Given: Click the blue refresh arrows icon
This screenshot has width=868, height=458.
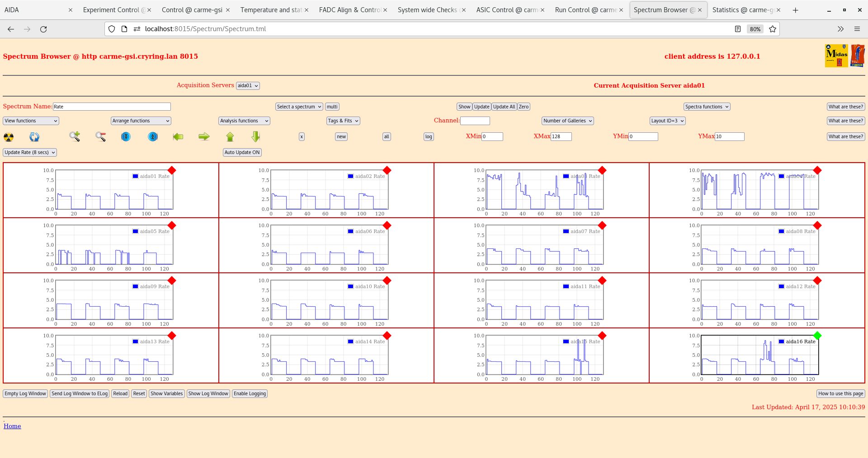Looking at the screenshot, I should (34, 137).
